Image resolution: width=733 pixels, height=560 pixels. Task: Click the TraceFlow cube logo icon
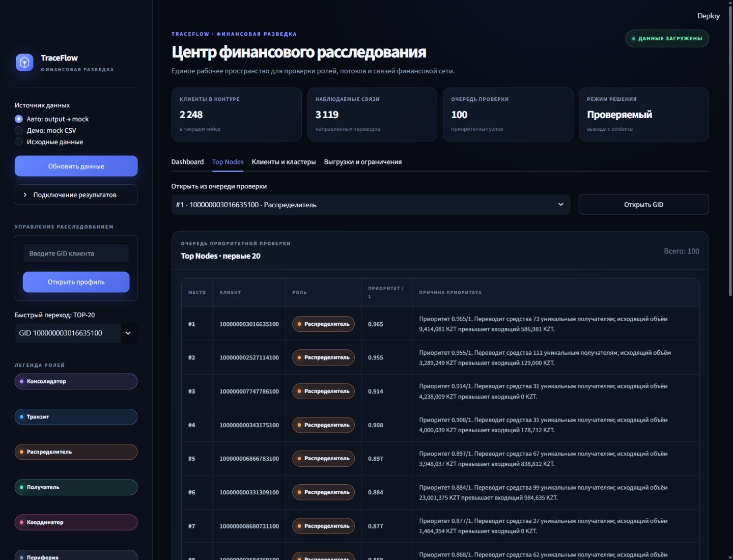[x=24, y=63]
